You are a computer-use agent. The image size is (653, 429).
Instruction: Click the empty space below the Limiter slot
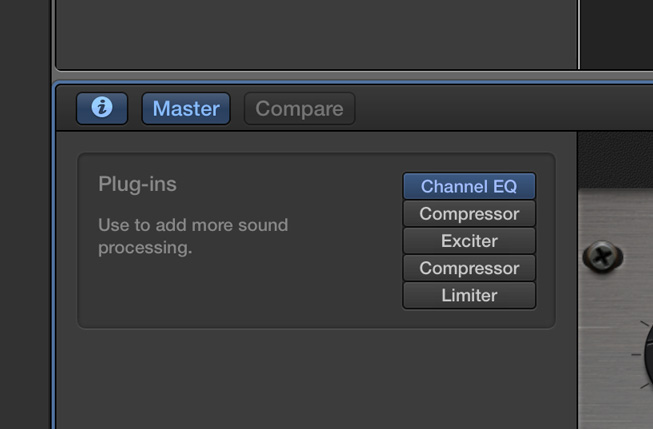tap(469, 318)
